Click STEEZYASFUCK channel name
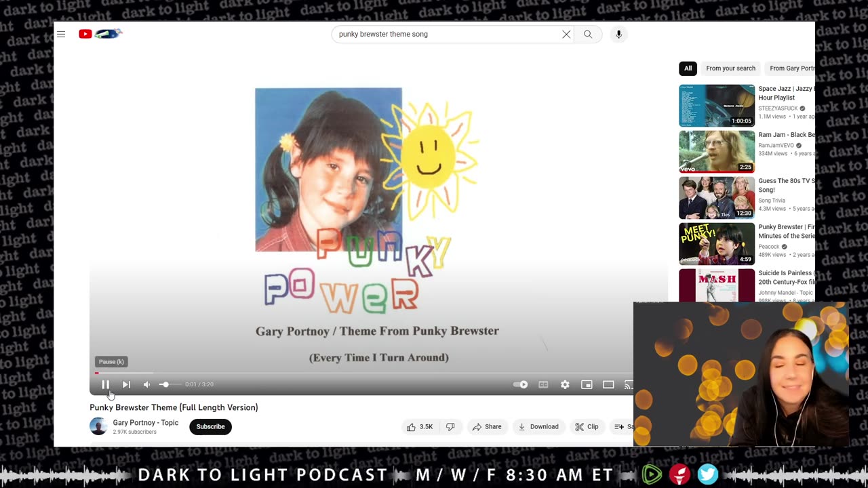Viewport: 868px width, 488px height. (x=778, y=108)
